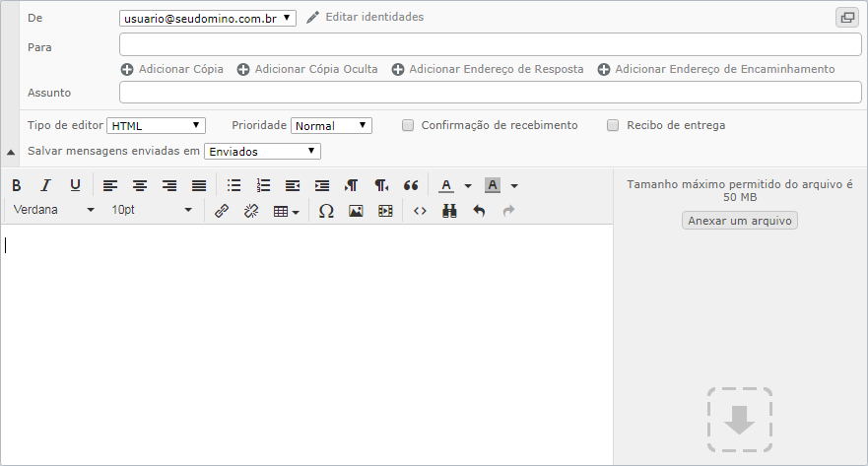Insert a hyperlink with the link icon

pyautogui.click(x=222, y=211)
